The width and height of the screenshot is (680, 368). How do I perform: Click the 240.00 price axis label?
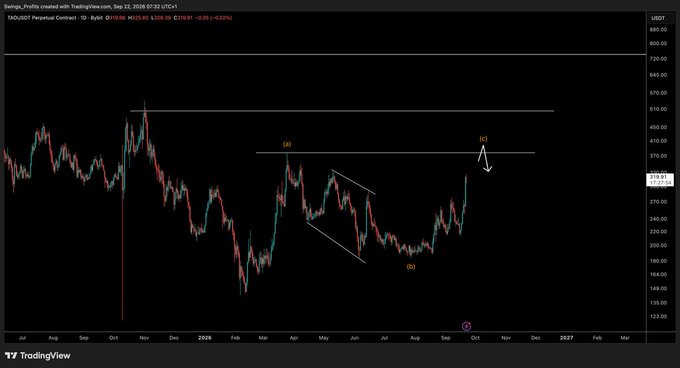coord(658,219)
